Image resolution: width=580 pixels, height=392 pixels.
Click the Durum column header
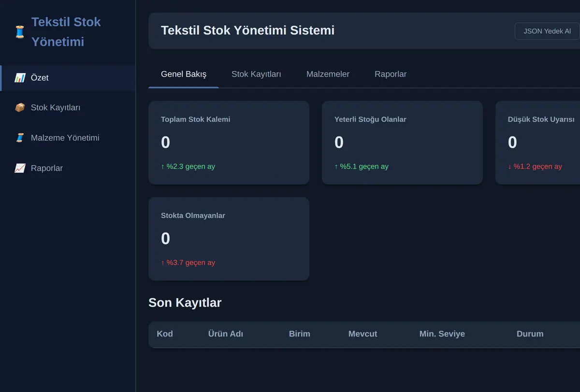(x=530, y=334)
